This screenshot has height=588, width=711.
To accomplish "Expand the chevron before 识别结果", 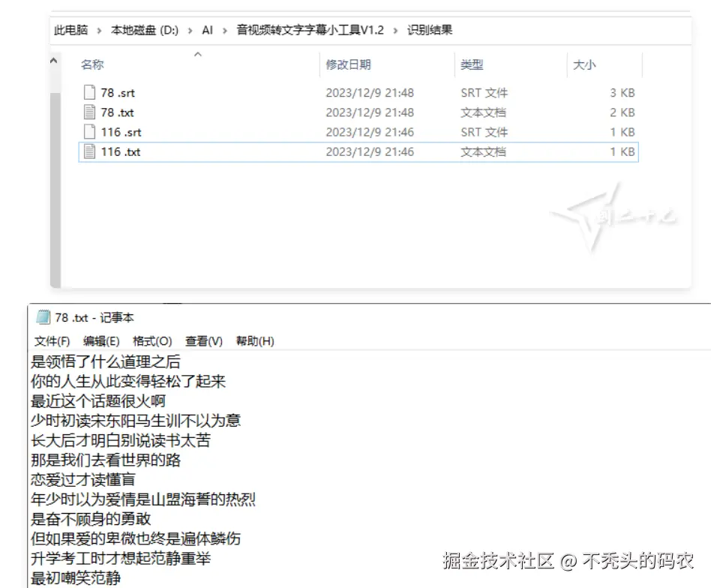I will (x=395, y=31).
